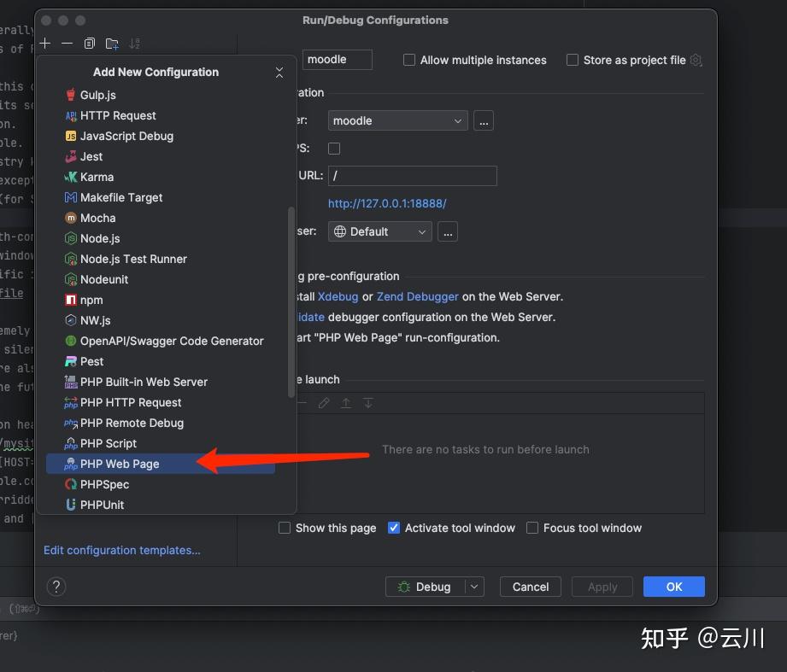787x672 pixels.
Task: Click the Debug button
Action: [x=426, y=587]
